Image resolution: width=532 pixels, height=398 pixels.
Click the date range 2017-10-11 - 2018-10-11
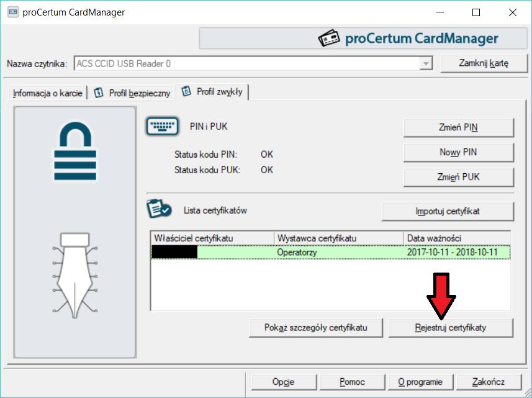tap(453, 253)
